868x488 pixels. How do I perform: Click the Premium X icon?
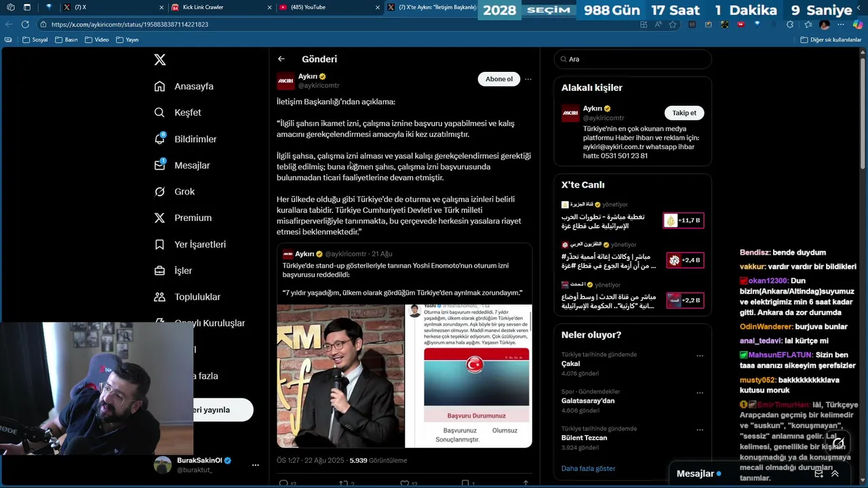(x=159, y=218)
